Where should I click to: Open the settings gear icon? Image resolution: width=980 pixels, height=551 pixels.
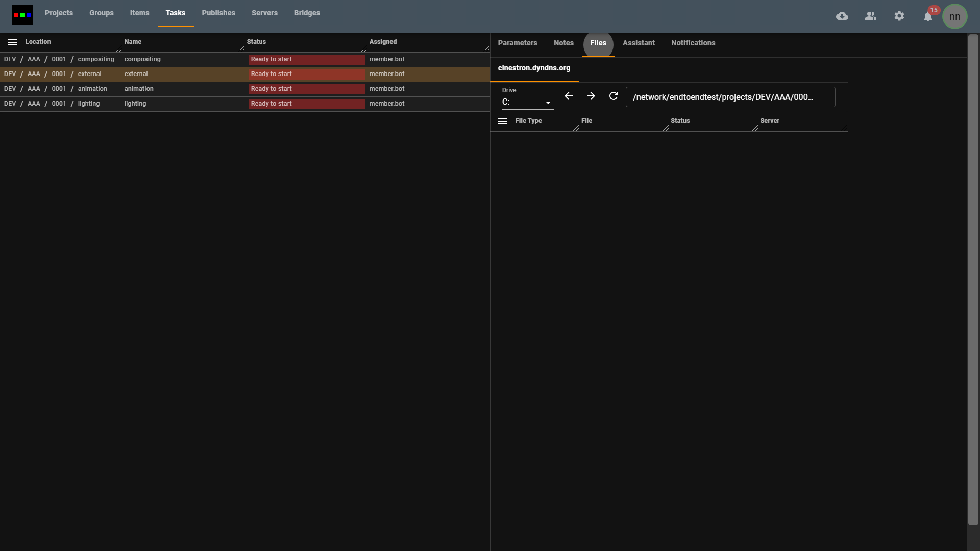pos(899,16)
